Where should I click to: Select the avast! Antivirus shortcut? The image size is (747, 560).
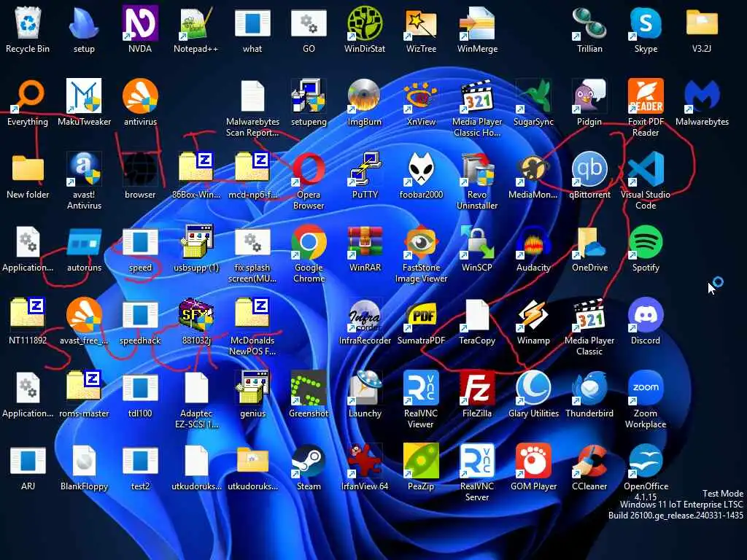(x=84, y=169)
